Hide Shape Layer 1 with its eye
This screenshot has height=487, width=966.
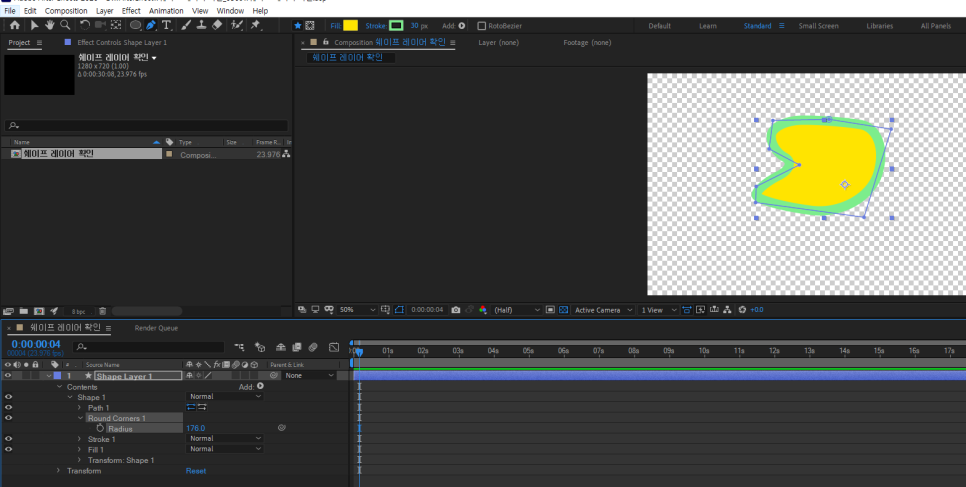click(8, 375)
